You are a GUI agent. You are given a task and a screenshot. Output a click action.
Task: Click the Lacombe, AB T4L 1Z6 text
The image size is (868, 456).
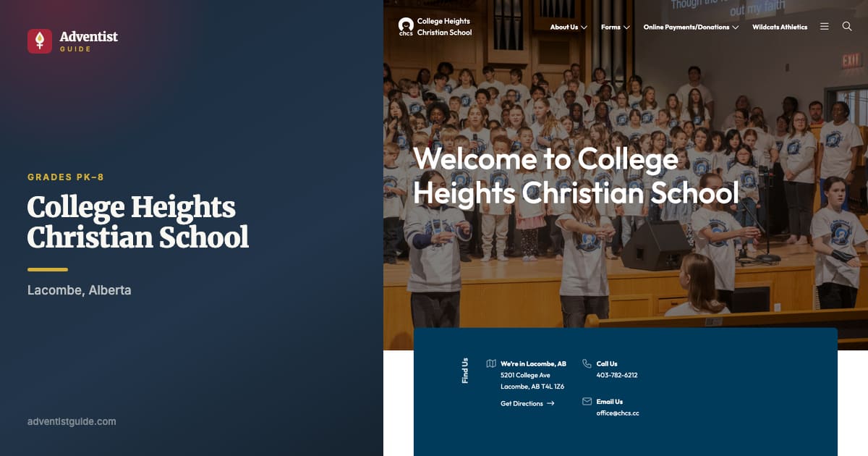[532, 386]
